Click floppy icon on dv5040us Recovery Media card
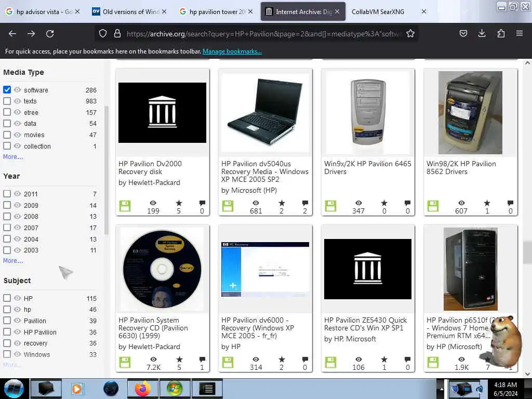This screenshot has height=399, width=532. [x=228, y=206]
